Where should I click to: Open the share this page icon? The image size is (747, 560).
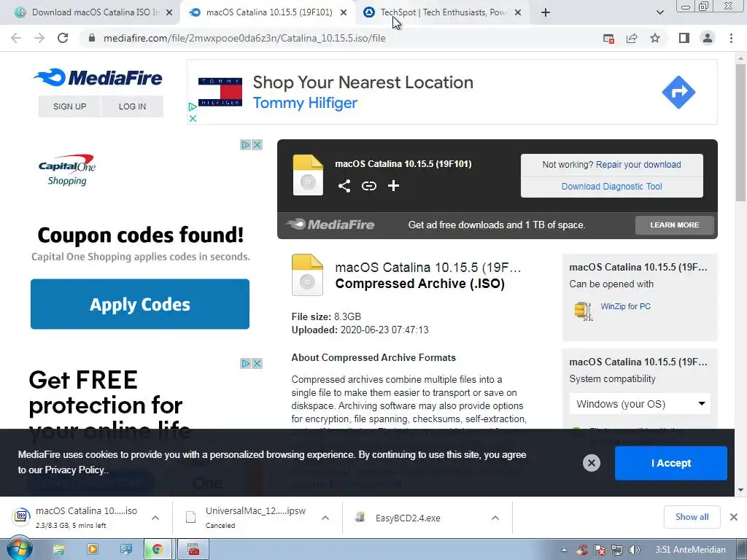click(x=632, y=38)
